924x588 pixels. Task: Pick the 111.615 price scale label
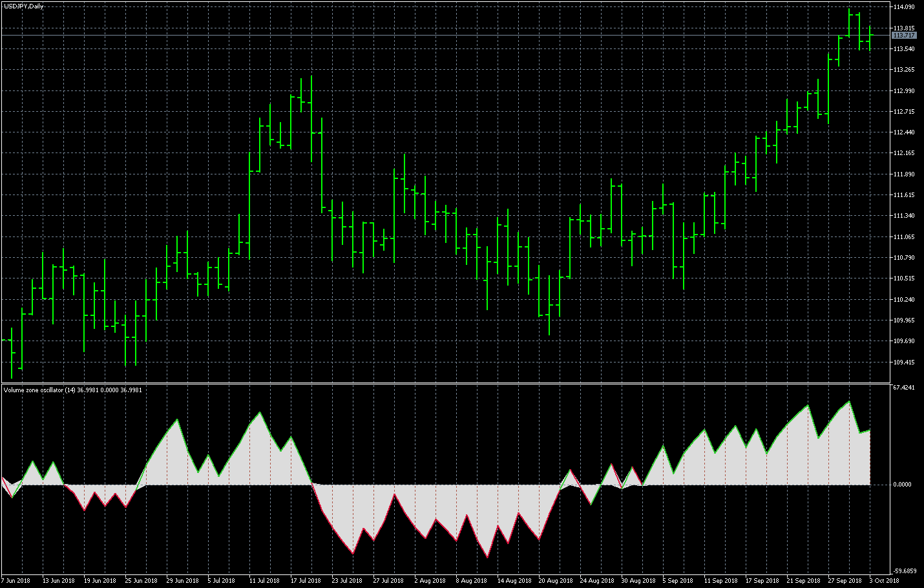click(904, 195)
